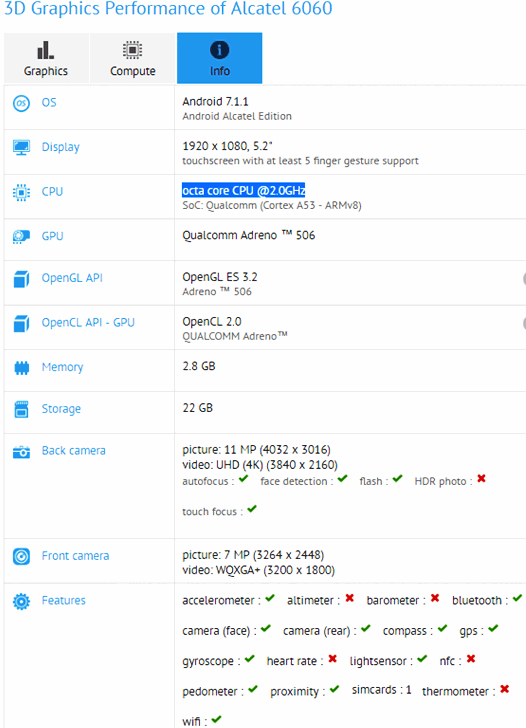Click the touch focus check mark
Image resolution: width=526 pixels, height=728 pixels.
coord(252,509)
